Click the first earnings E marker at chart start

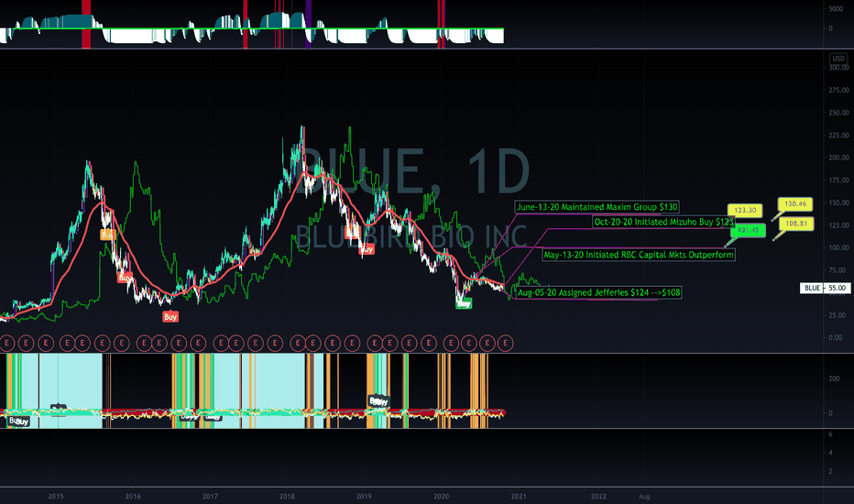(6, 344)
